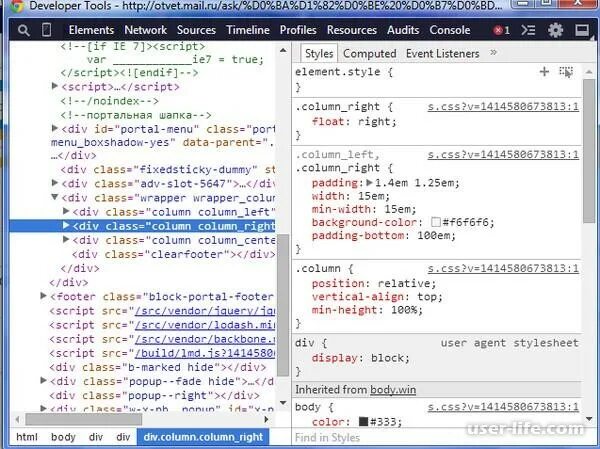Select the Styles sidebar tab
Viewport: 600px width, 449px height.
(x=319, y=54)
